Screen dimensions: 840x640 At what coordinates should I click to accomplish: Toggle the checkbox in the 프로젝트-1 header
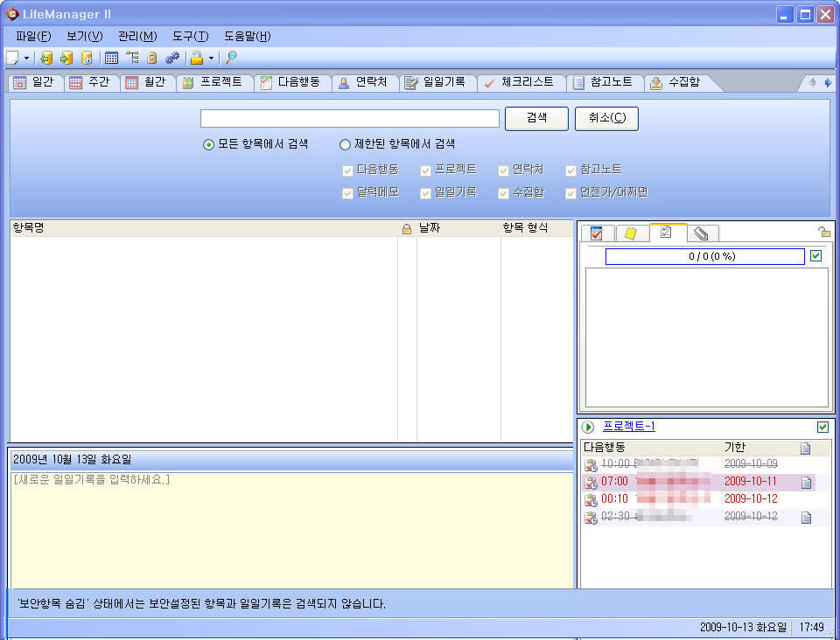pyautogui.click(x=822, y=427)
